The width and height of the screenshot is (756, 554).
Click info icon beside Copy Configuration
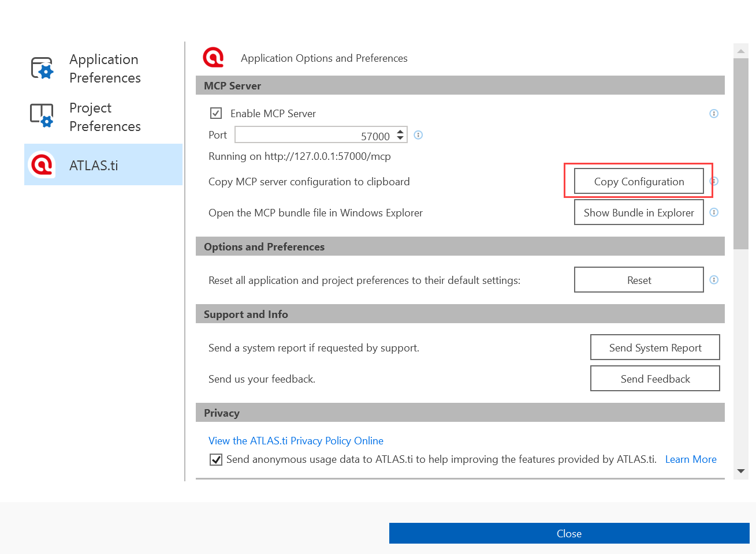click(x=714, y=181)
